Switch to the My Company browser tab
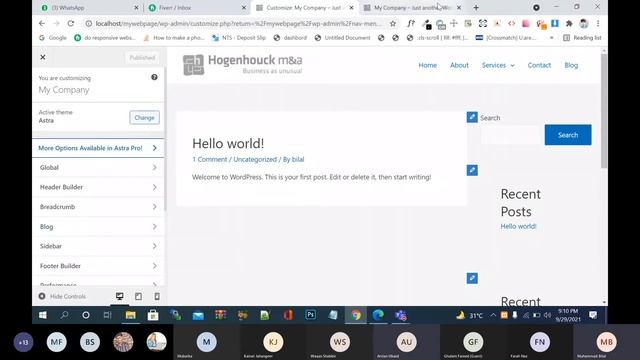 click(x=412, y=7)
